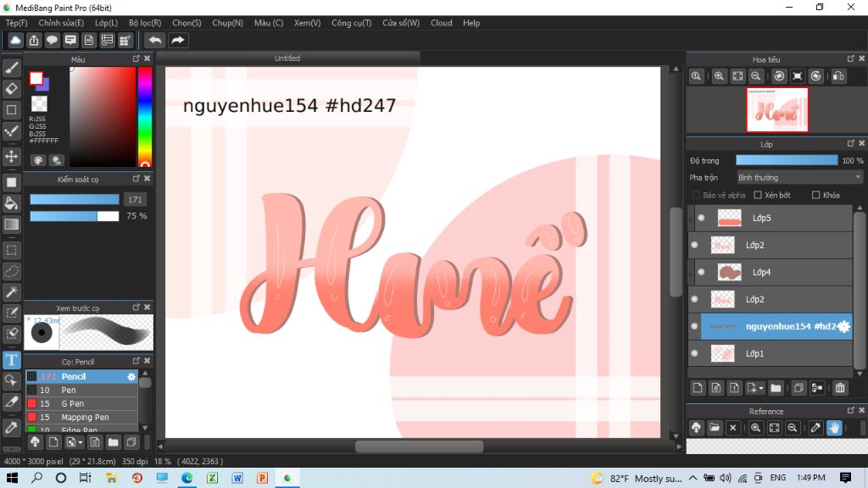Click the horizontal canvas scrollbar
The image size is (868, 488).
[419, 446]
